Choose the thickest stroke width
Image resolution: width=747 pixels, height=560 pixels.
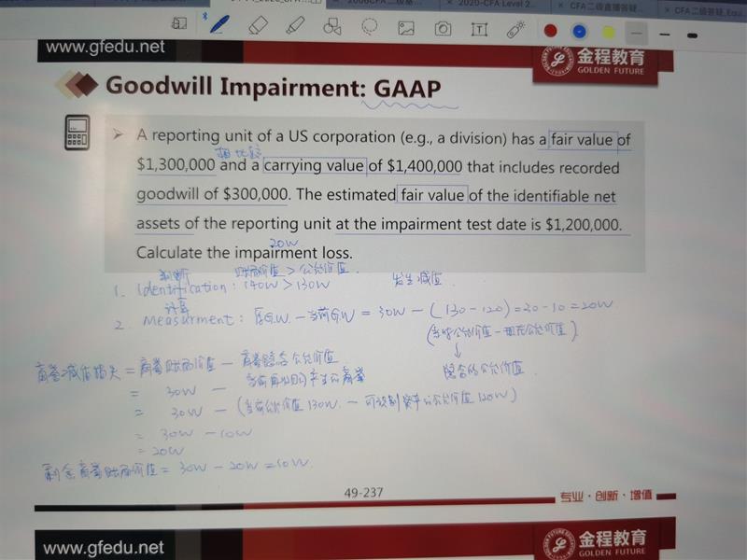coord(693,35)
